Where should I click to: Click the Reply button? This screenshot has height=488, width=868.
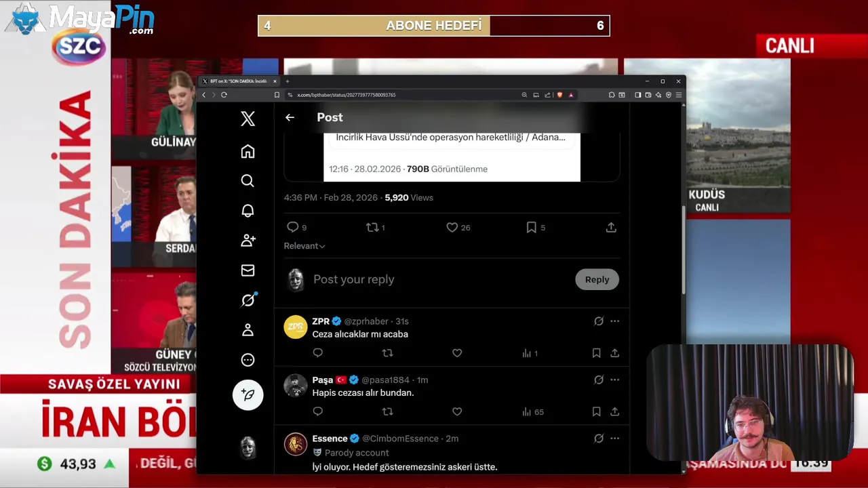point(597,279)
